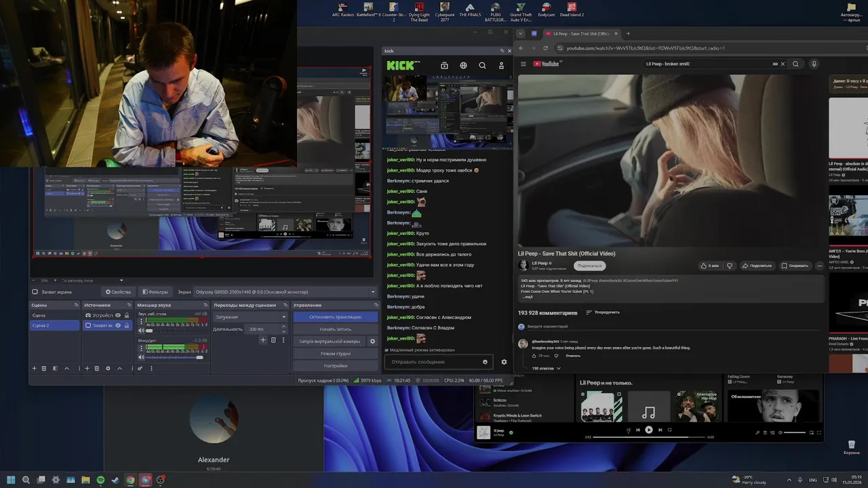The image size is (868, 488).
Task: Skip to next track in Spotify
Action: (660, 430)
